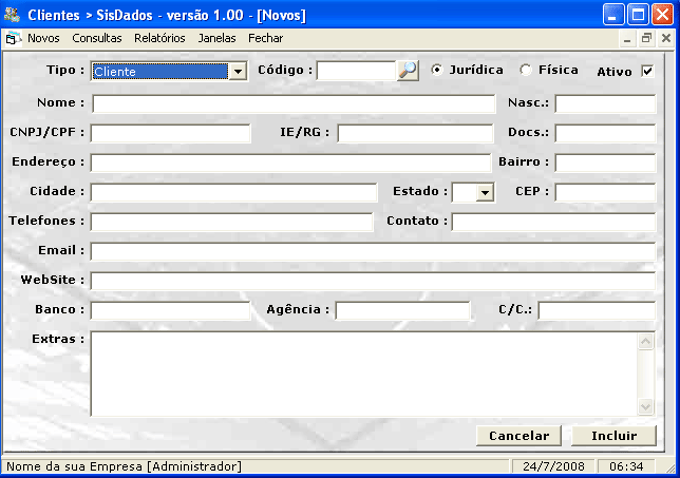
Task: Focus the CNPJ/CPF input field
Action: pos(170,133)
